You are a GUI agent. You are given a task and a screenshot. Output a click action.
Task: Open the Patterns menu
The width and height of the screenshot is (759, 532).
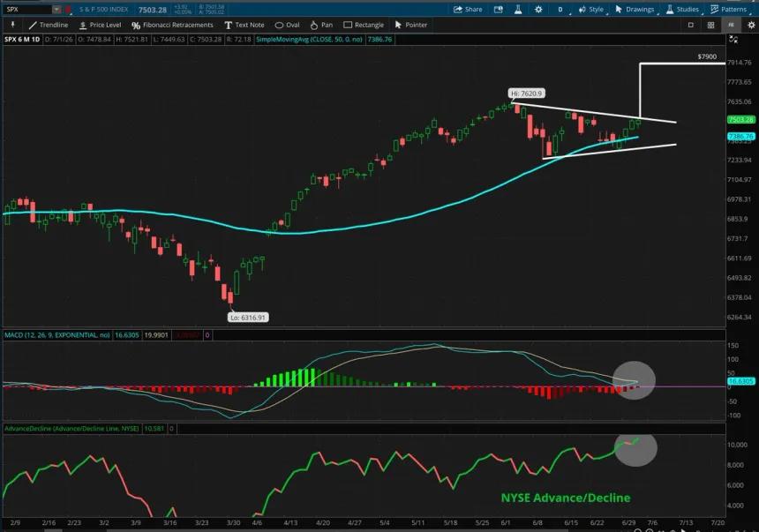tap(728, 9)
